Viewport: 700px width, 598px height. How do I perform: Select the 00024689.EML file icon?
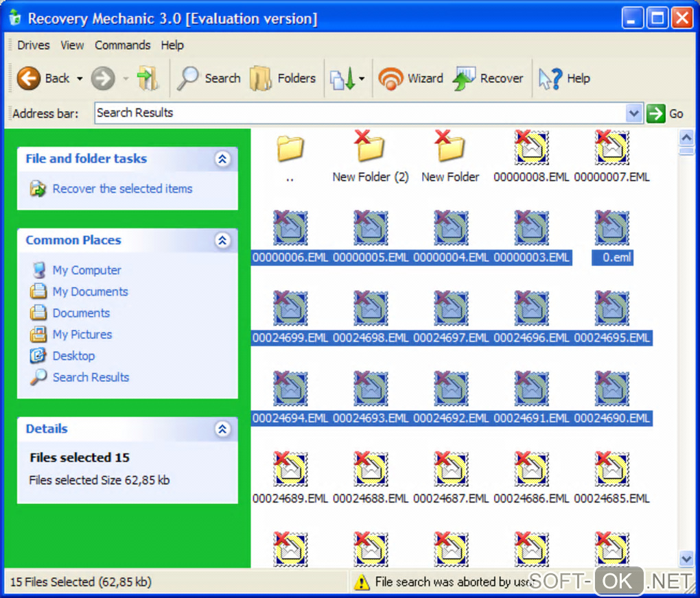coord(290,468)
